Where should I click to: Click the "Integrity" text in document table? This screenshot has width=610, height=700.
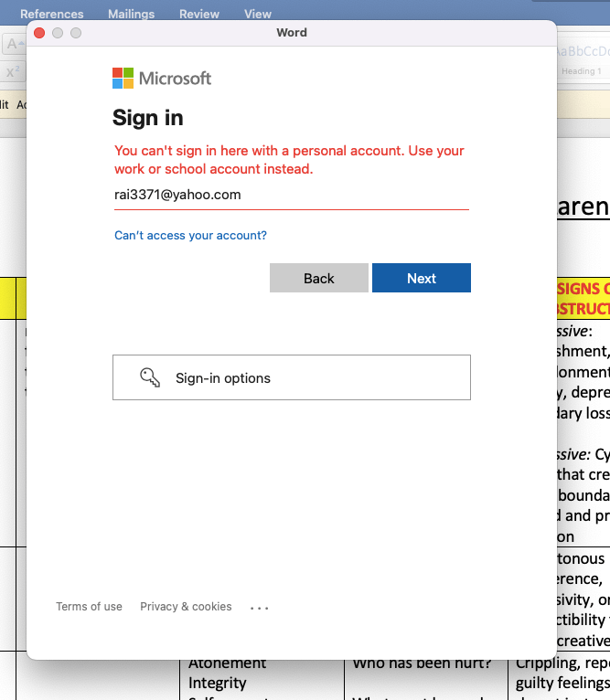click(x=217, y=683)
